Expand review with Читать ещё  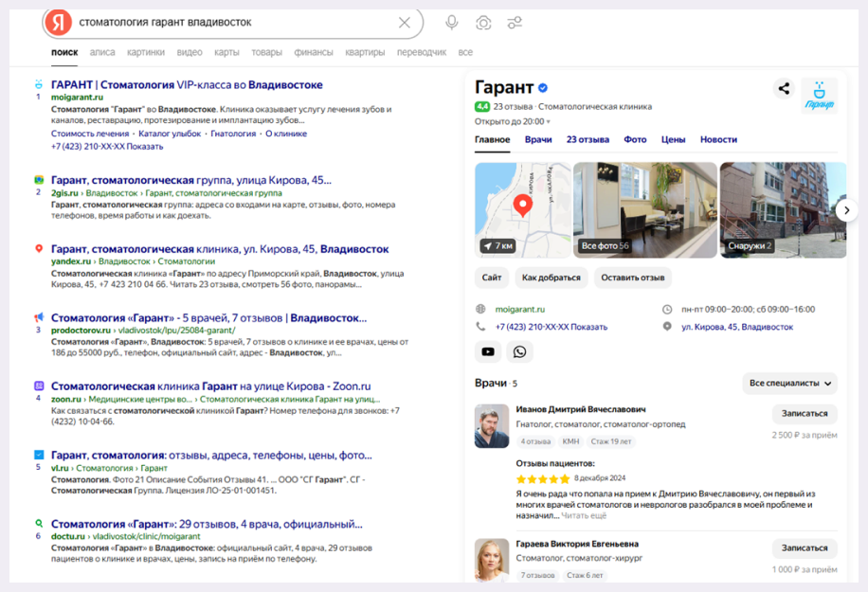(x=584, y=515)
